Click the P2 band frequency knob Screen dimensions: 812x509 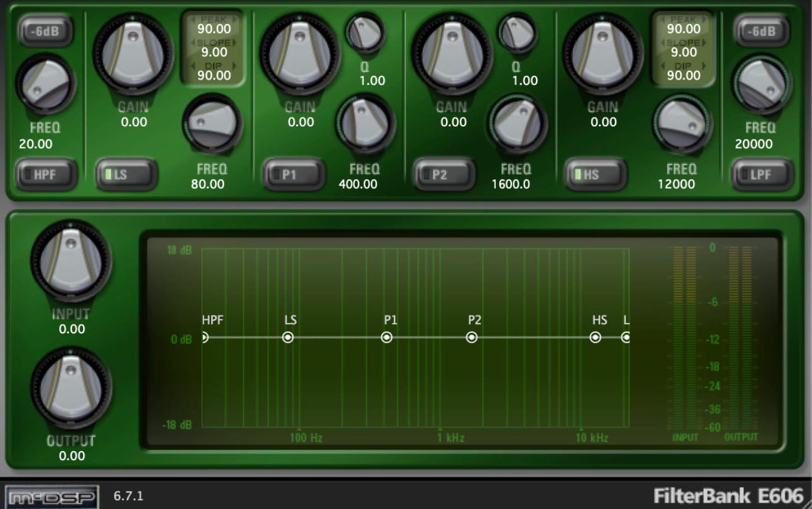[x=516, y=124]
